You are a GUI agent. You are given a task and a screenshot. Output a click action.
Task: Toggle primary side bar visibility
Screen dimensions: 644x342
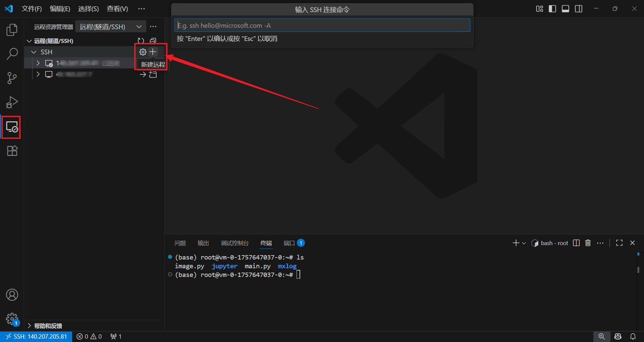point(552,9)
